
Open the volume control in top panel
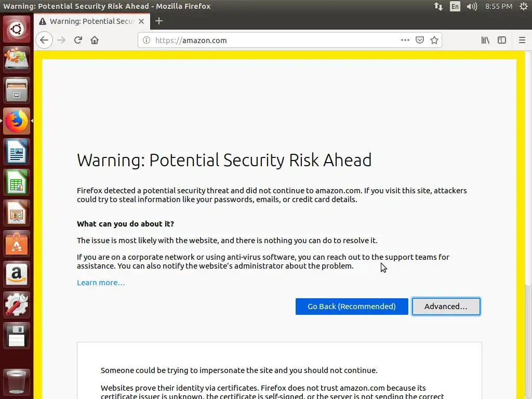472,6
